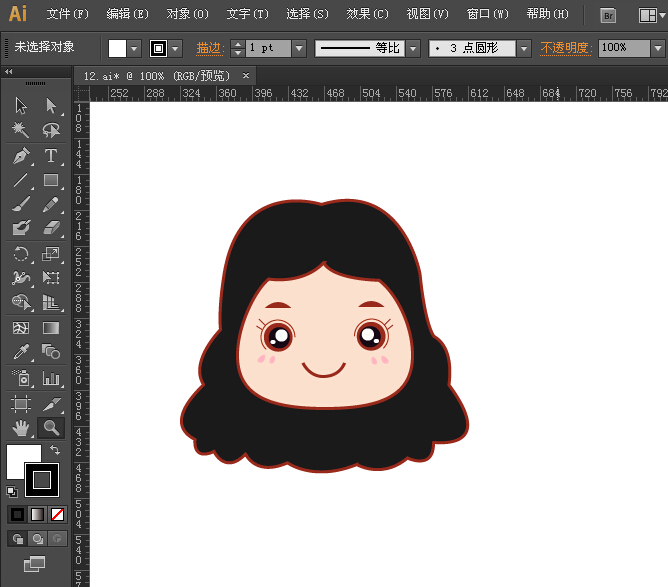Open the opacity 100% dropdown
This screenshot has width=668, height=587.
coord(658,48)
